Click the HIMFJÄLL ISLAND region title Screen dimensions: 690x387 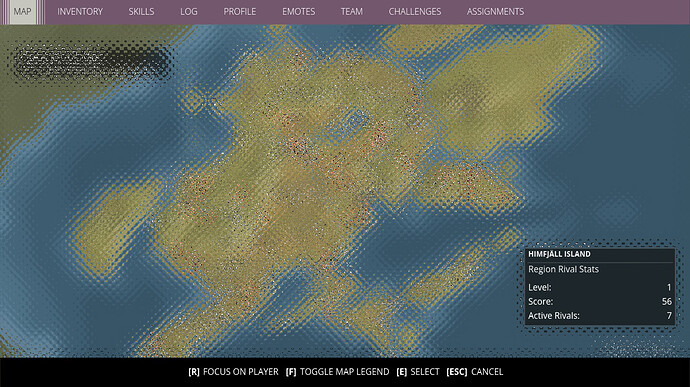click(559, 254)
